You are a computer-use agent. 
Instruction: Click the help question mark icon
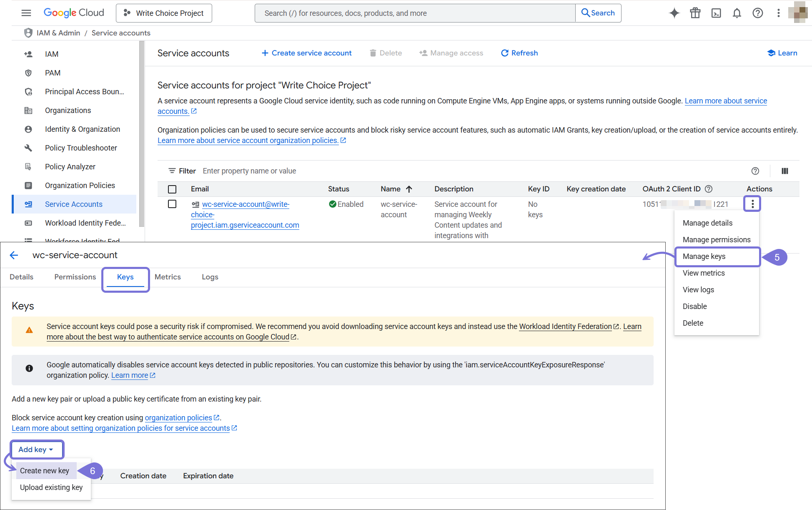pos(757,13)
